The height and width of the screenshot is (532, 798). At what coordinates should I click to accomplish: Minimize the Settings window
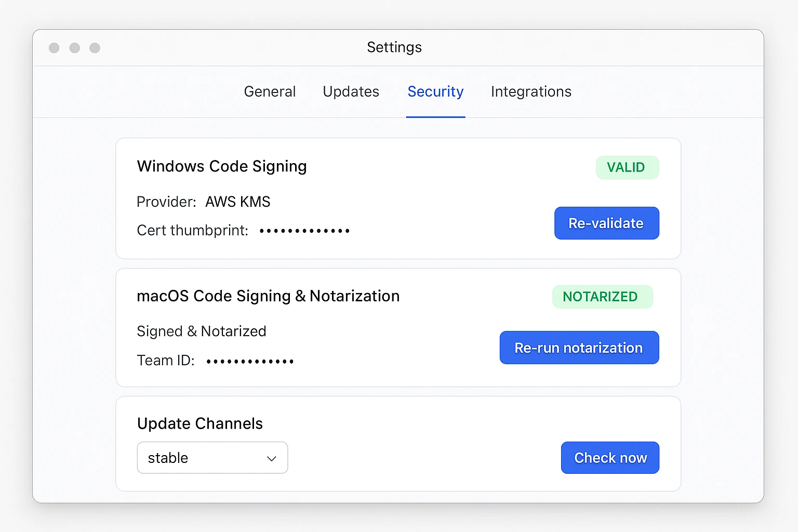coord(75,48)
